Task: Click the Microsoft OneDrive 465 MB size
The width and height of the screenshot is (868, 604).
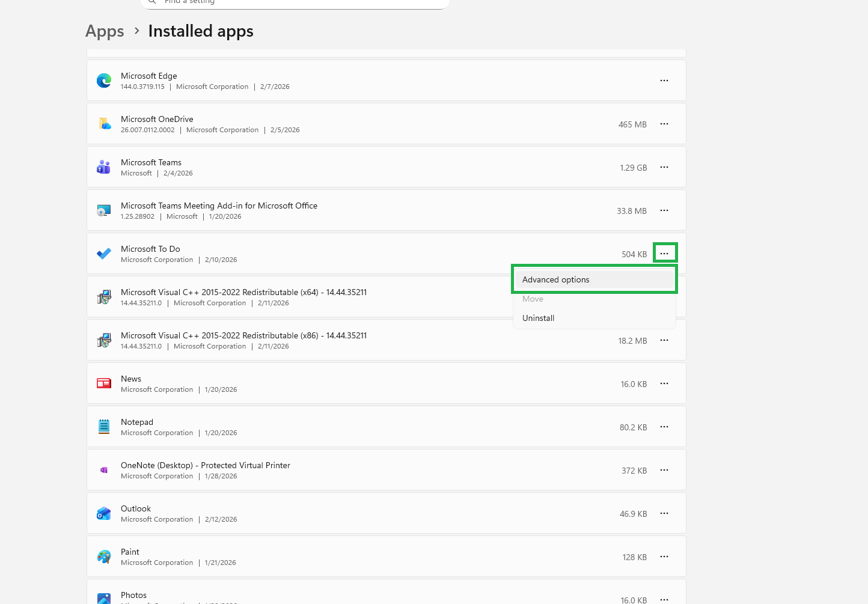Action: (x=632, y=124)
